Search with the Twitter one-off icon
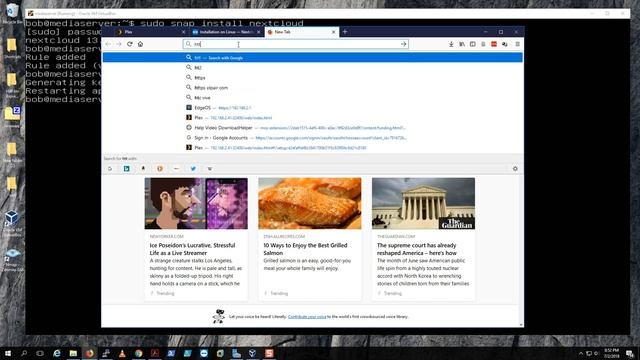The image size is (640, 360). click(193, 169)
